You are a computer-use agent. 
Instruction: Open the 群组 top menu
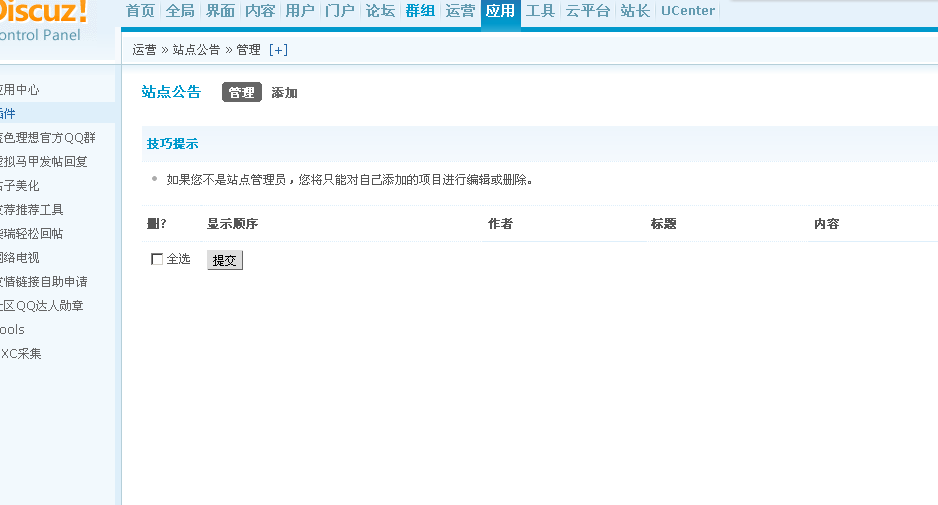pos(420,11)
